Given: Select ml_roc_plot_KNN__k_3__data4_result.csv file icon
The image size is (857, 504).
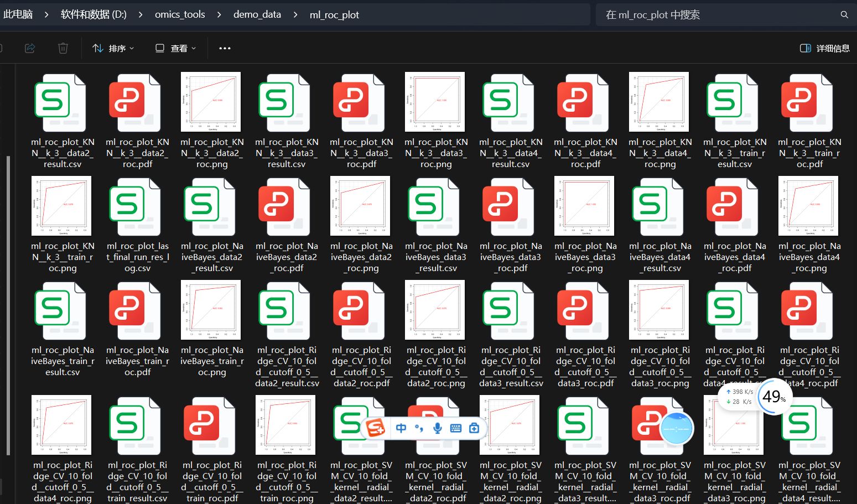Looking at the screenshot, I should tap(509, 103).
